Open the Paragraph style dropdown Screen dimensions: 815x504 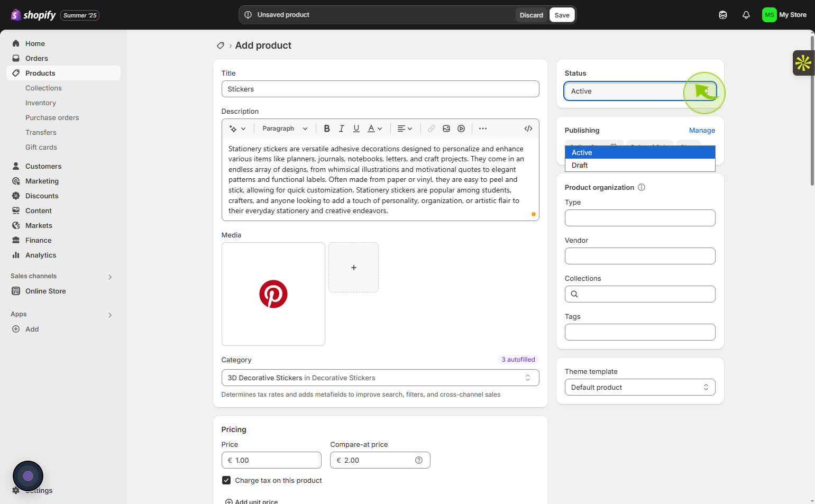285,129
